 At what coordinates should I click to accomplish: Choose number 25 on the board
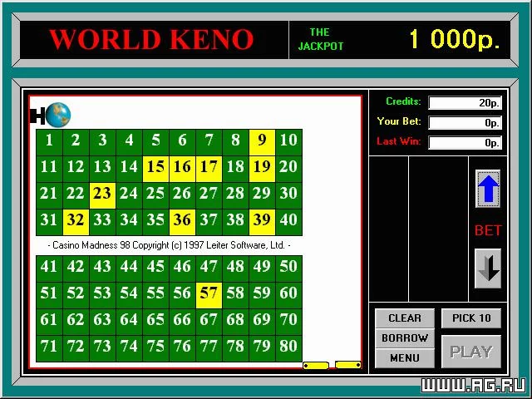click(x=155, y=195)
